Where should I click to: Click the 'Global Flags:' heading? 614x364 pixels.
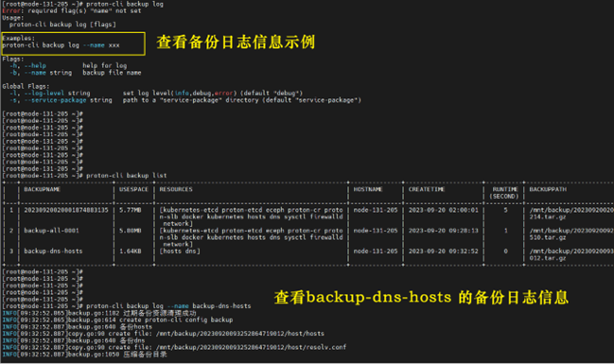coord(26,86)
